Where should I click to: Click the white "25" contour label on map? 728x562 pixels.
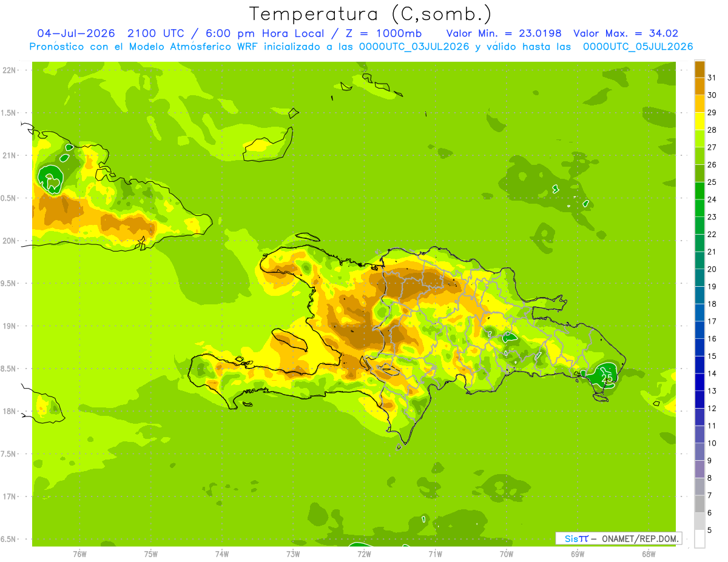coord(607,378)
